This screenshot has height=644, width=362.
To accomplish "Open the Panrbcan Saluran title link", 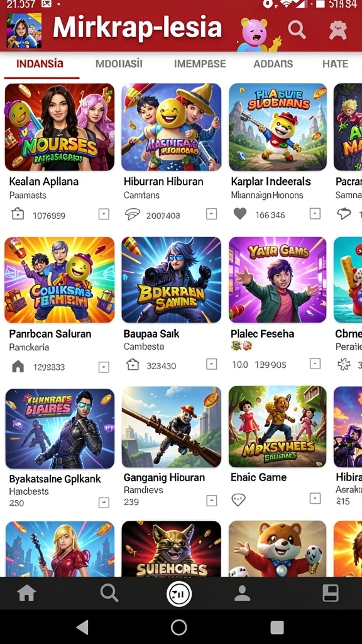I will [50, 333].
